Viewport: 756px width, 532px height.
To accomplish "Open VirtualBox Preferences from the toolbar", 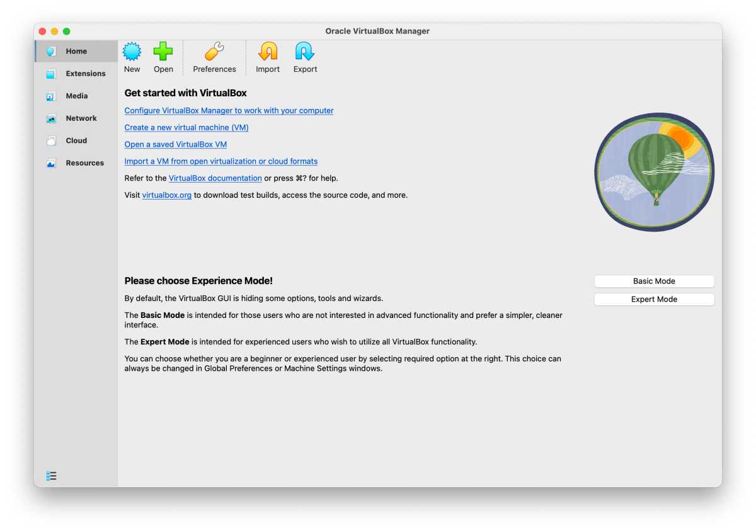I will pyautogui.click(x=214, y=52).
